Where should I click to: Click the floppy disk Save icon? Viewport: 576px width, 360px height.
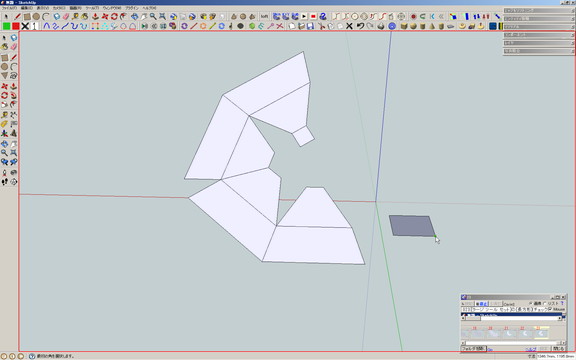point(310,26)
